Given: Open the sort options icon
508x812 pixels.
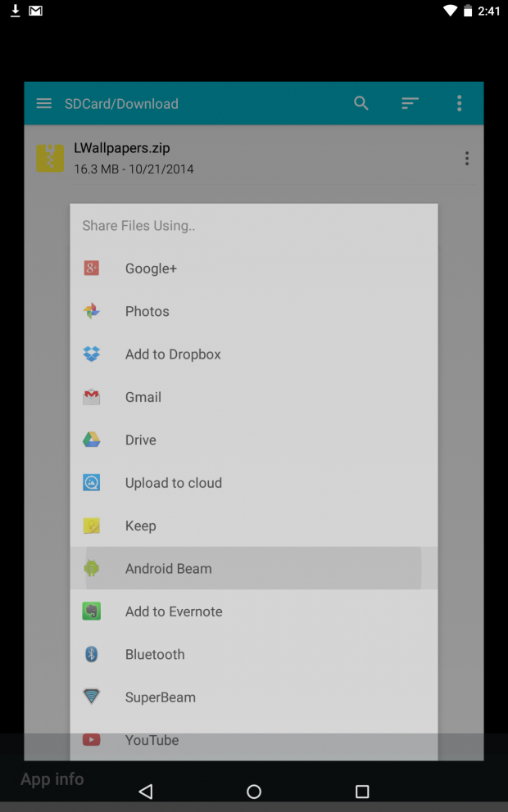Looking at the screenshot, I should (x=410, y=104).
